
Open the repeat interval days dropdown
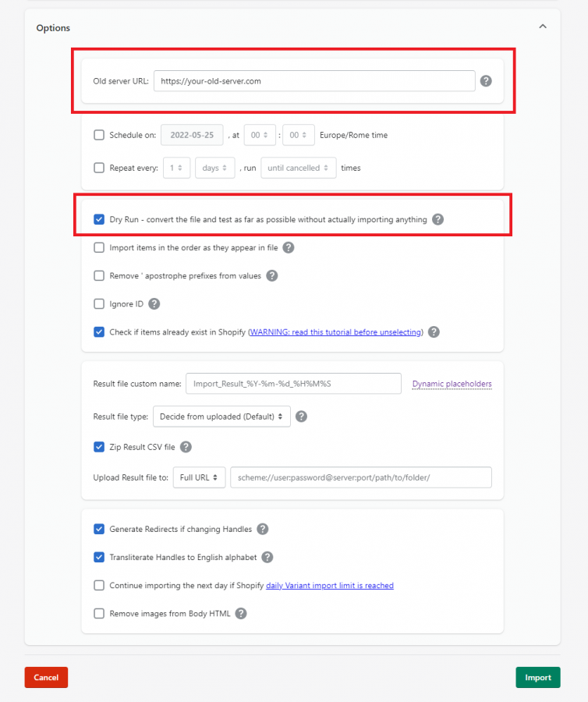pyautogui.click(x=214, y=167)
